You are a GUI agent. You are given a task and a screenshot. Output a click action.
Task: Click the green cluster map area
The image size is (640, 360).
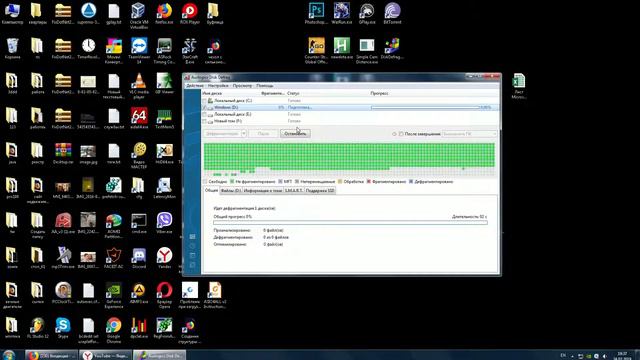coord(349,159)
